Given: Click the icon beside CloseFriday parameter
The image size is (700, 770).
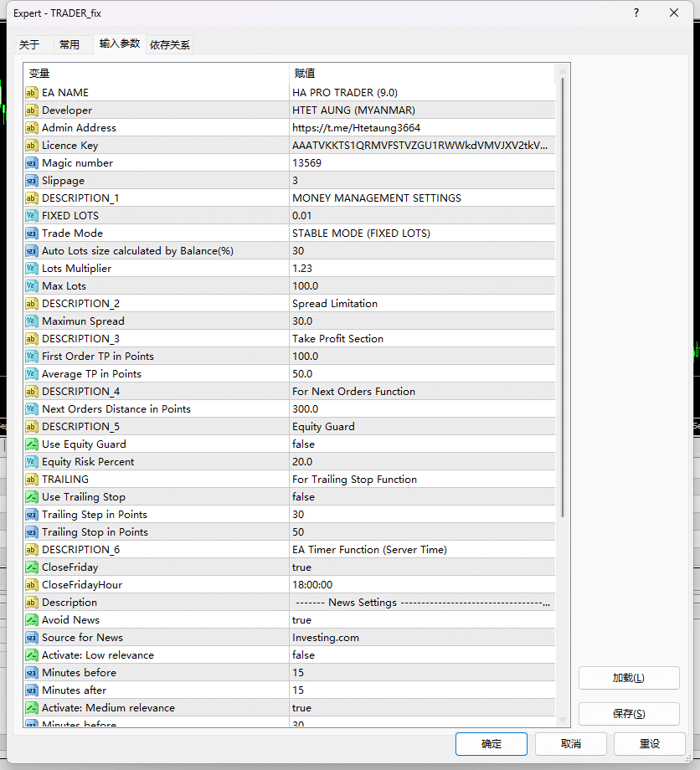Looking at the screenshot, I should point(31,567).
